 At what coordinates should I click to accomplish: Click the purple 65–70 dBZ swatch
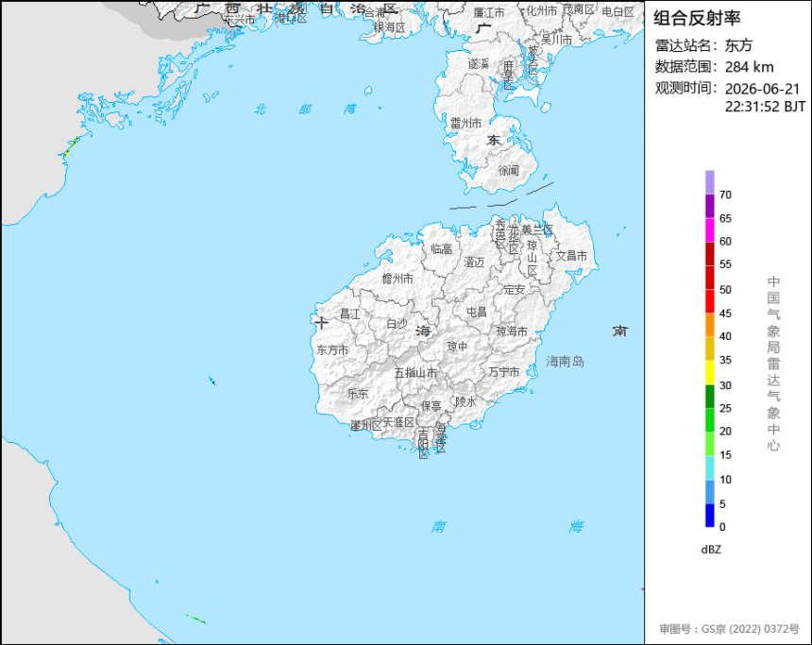tap(709, 206)
